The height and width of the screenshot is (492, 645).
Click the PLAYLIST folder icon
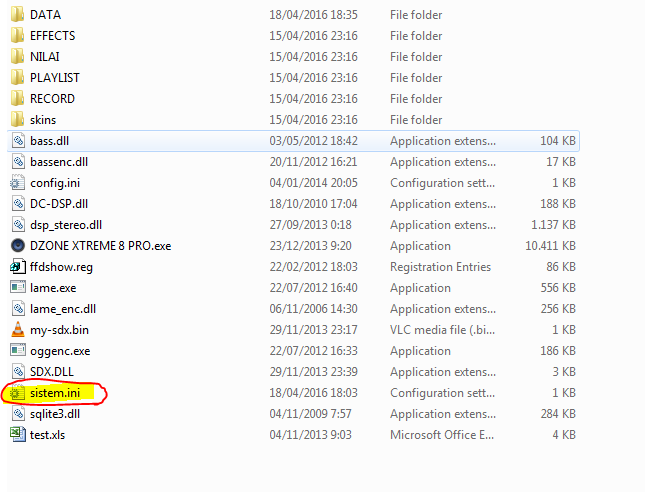click(17, 77)
